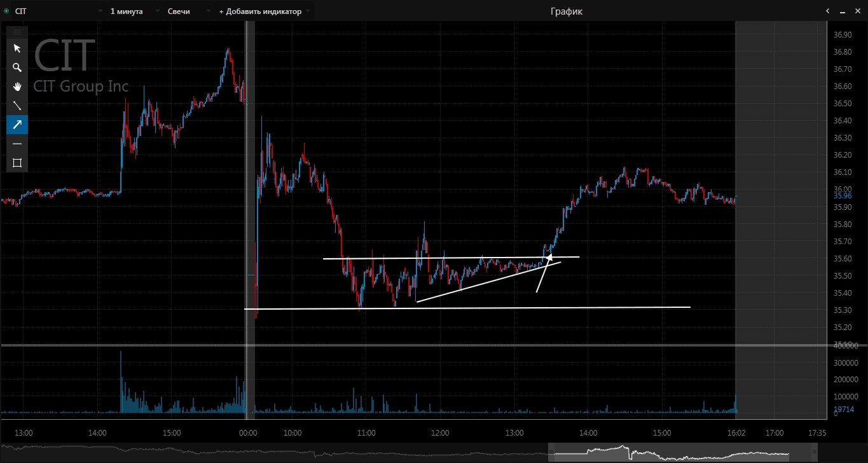This screenshot has height=463, width=868.
Task: Activate the magnifier zoom tool
Action: pos(17,67)
